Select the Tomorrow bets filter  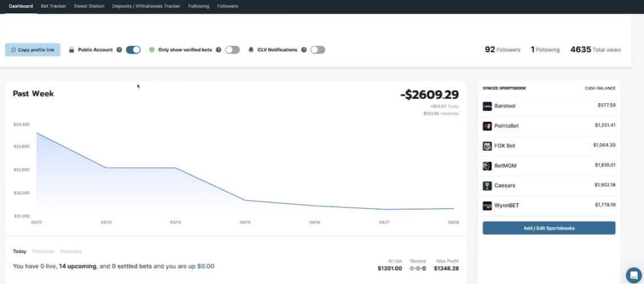43,251
